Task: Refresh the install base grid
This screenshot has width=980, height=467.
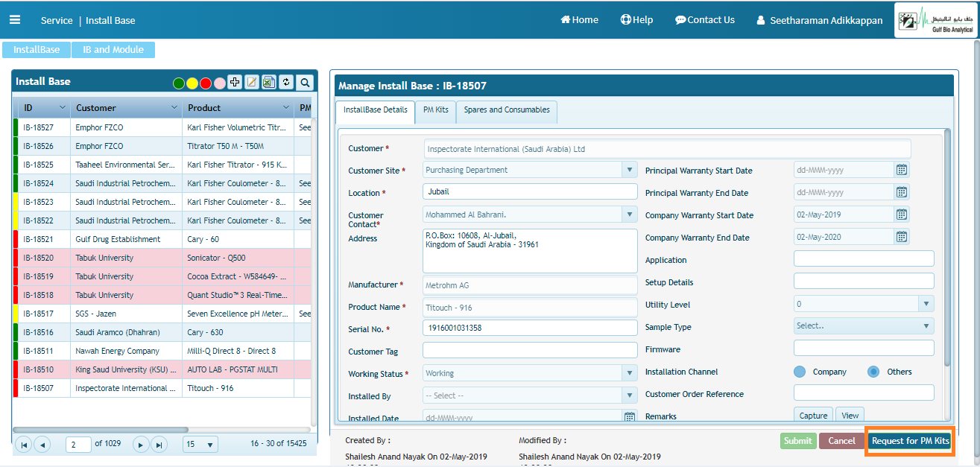Action: point(285,82)
